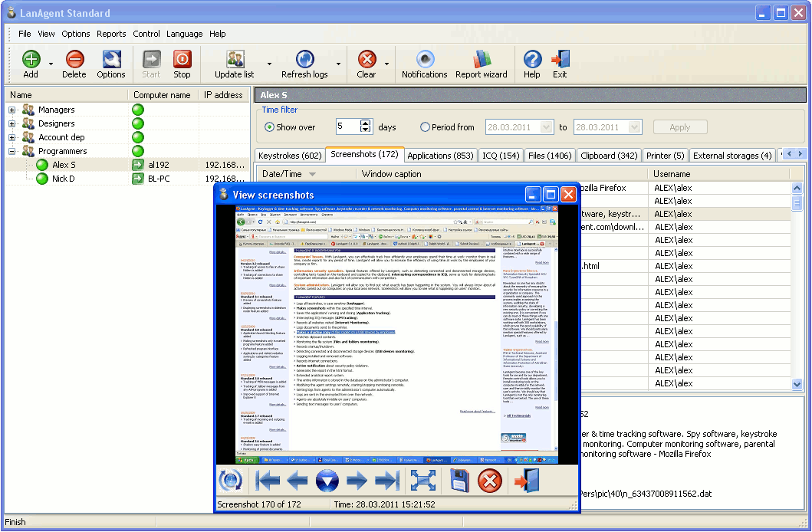Select the 'Show over' radio button
This screenshot has height=532, width=812.
(x=269, y=127)
